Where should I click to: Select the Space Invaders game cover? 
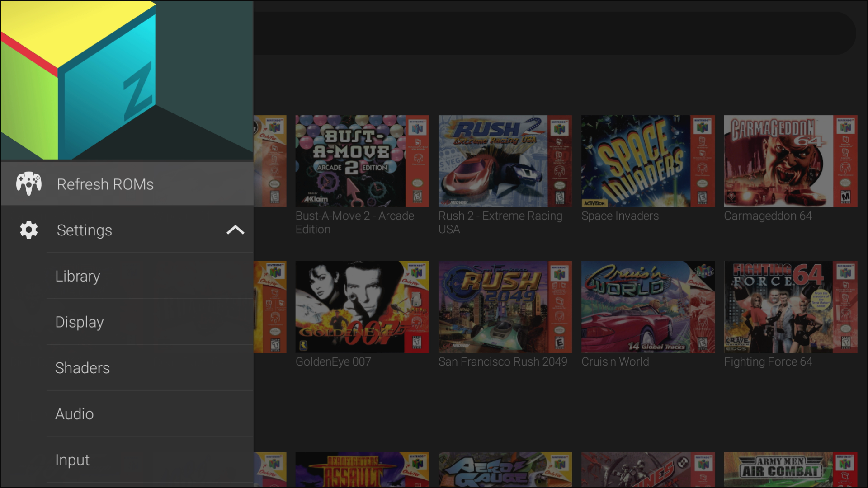click(x=648, y=161)
